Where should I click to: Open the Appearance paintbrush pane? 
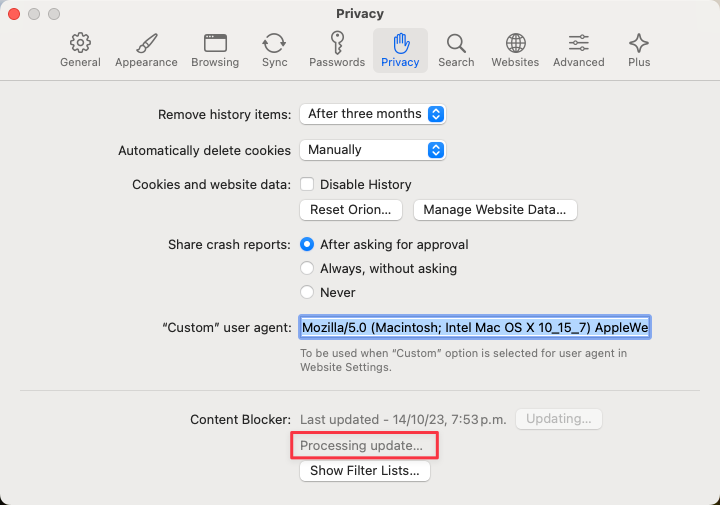[x=146, y=49]
